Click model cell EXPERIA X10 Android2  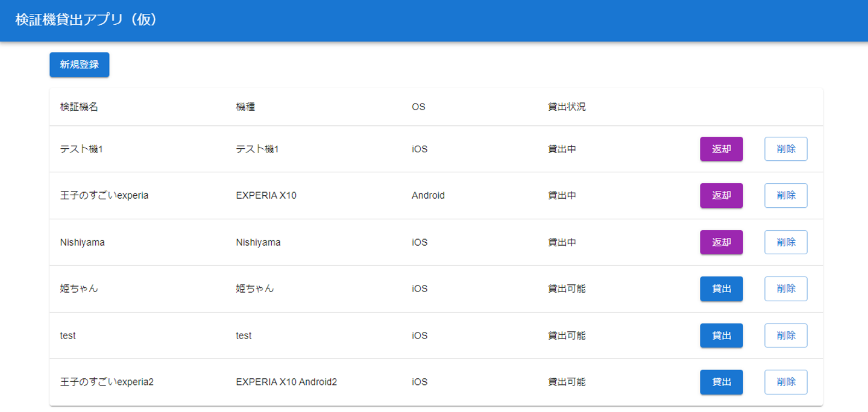[x=286, y=382]
